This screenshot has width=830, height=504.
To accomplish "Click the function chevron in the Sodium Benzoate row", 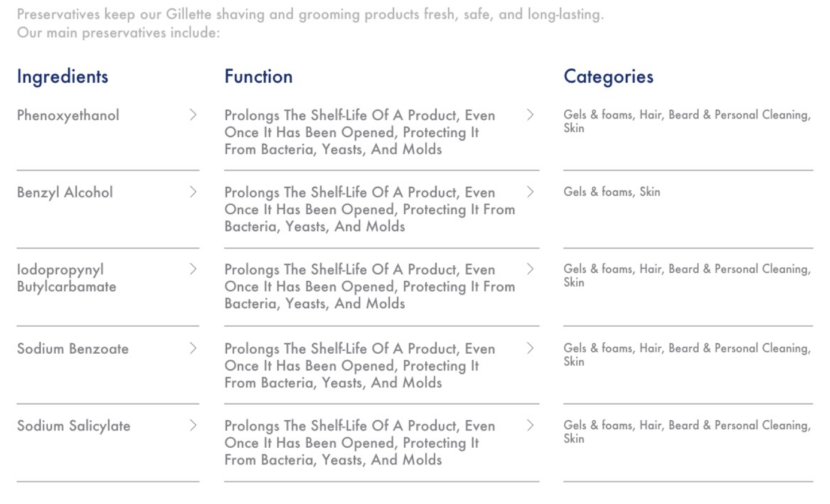I will click(530, 348).
